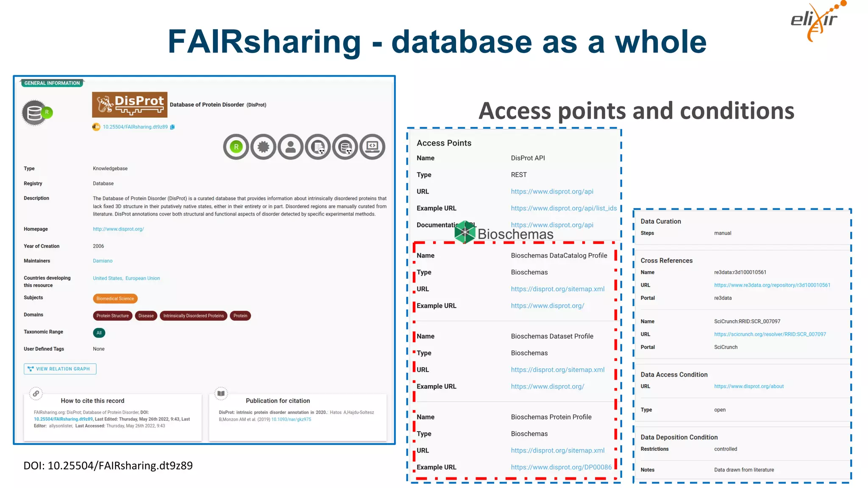
Task: Open the http://www.disprot.org/ homepage link
Action: click(x=118, y=229)
